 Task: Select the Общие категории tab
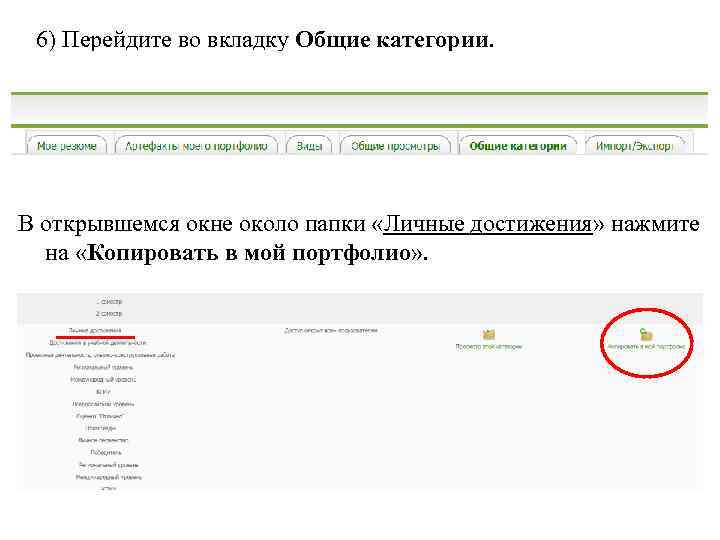click(518, 146)
